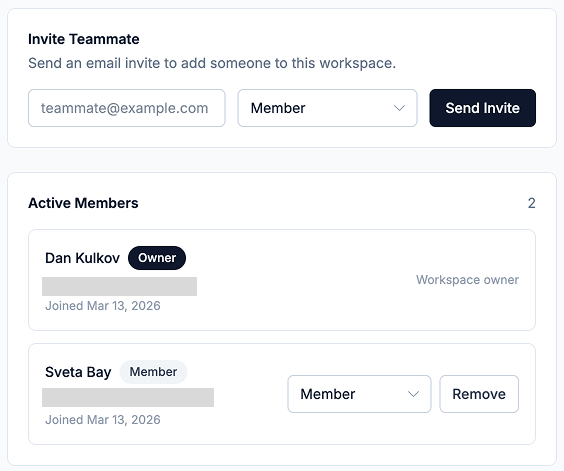Click the Workspace owner label
564x471 pixels.
click(x=467, y=280)
